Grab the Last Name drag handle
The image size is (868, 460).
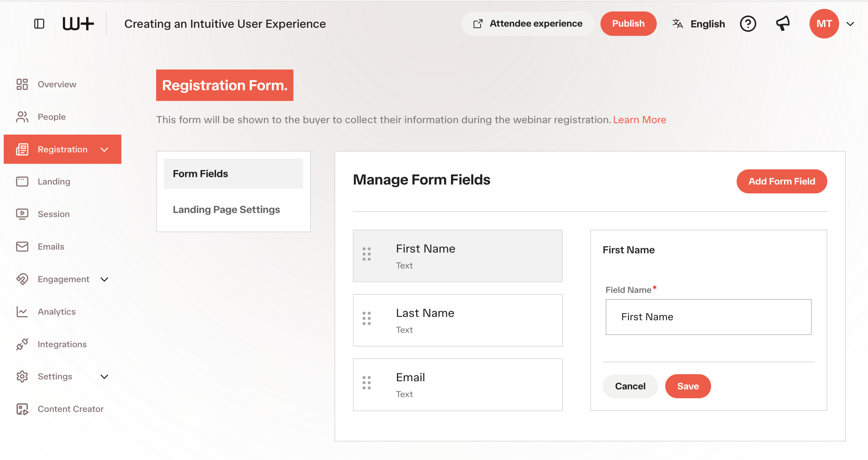pos(367,318)
